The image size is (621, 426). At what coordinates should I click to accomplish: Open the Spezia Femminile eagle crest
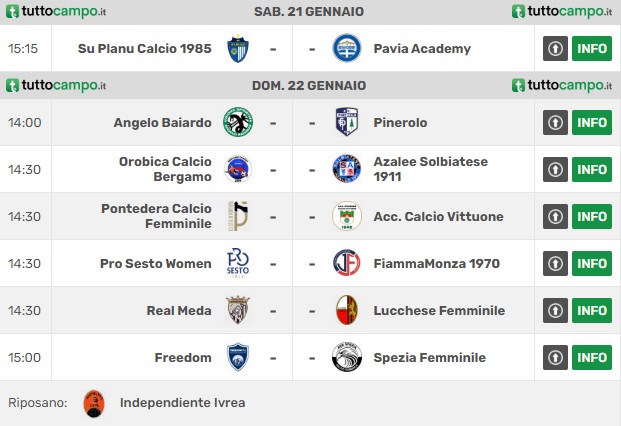pos(347,357)
